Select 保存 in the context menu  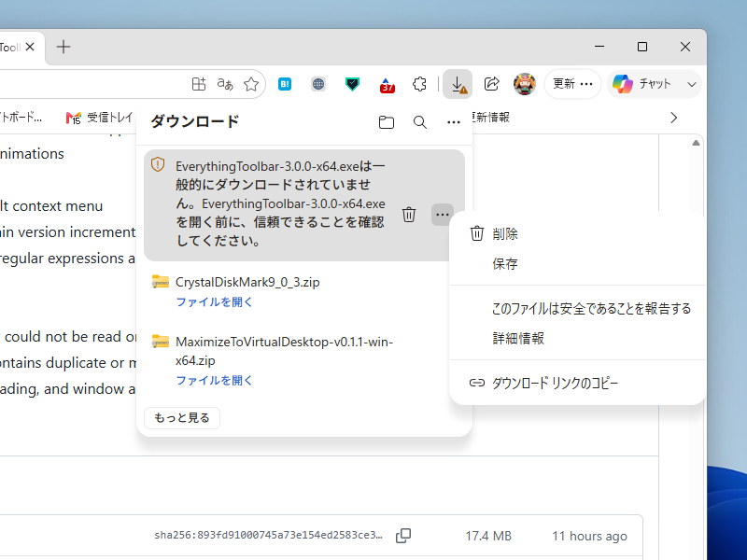coord(577,264)
